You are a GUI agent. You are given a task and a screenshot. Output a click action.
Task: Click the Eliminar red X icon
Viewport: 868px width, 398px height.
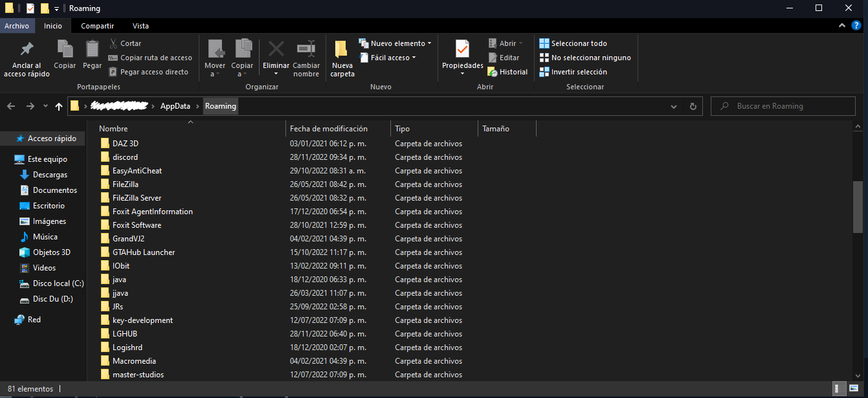tap(276, 49)
